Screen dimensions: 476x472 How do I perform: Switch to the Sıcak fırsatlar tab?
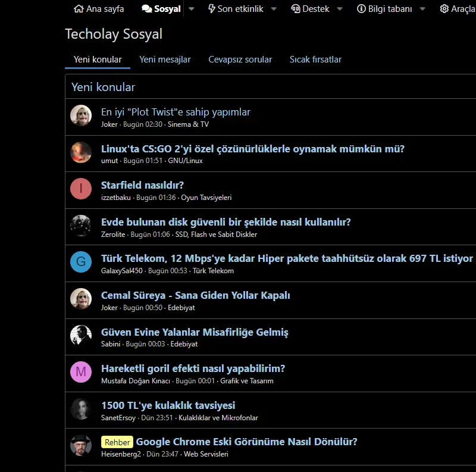click(x=315, y=60)
